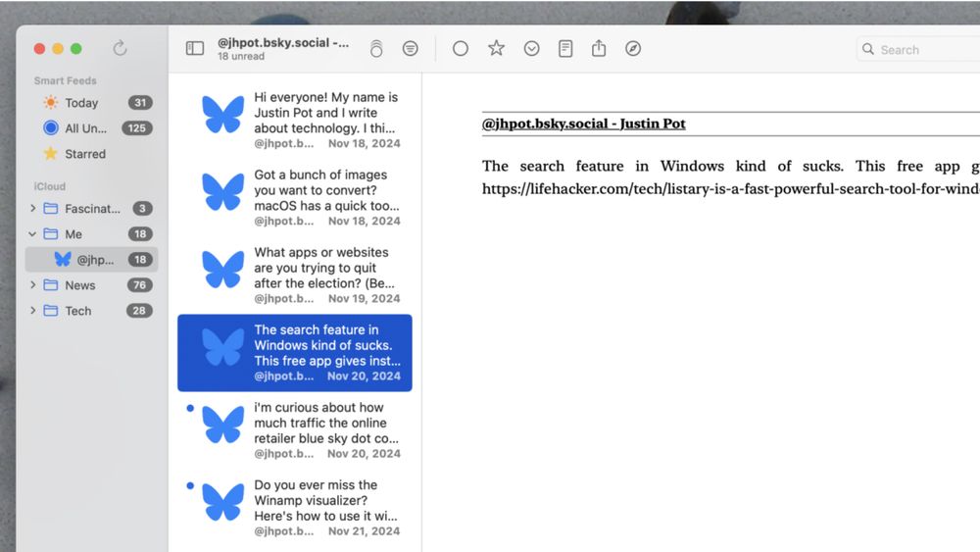980x552 pixels.
Task: Open the 'Do you ever miss the Winamp' post
Action: pos(295,508)
